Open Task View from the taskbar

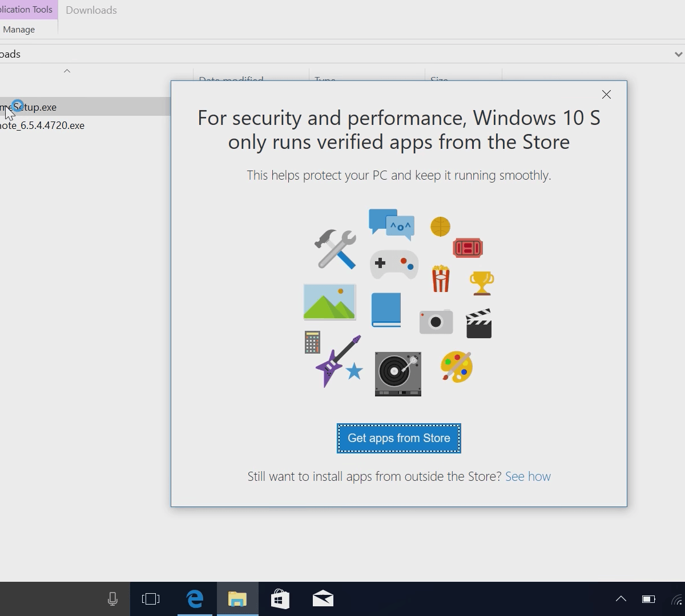pyautogui.click(x=151, y=599)
